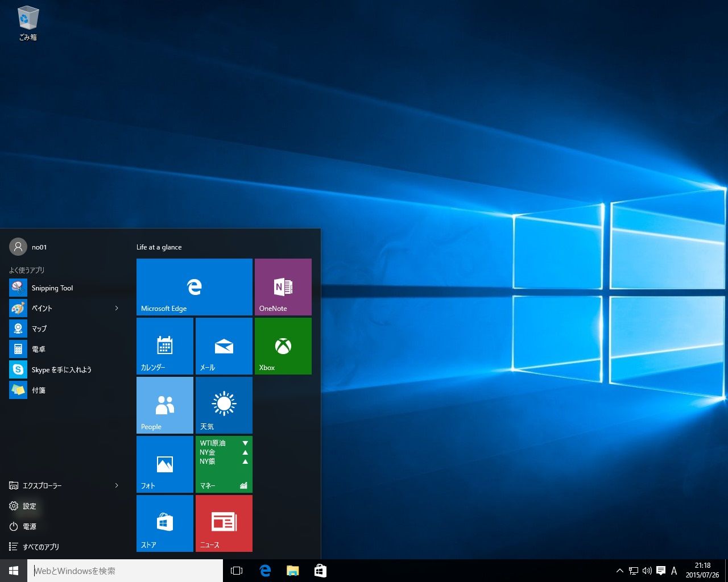Expand the ペイント jump list arrow

[117, 308]
